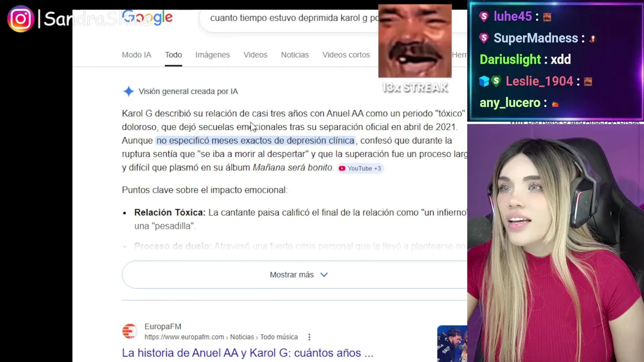Image resolution: width=644 pixels, height=362 pixels.
Task: Open the Modo IA tab
Action: tap(136, 55)
